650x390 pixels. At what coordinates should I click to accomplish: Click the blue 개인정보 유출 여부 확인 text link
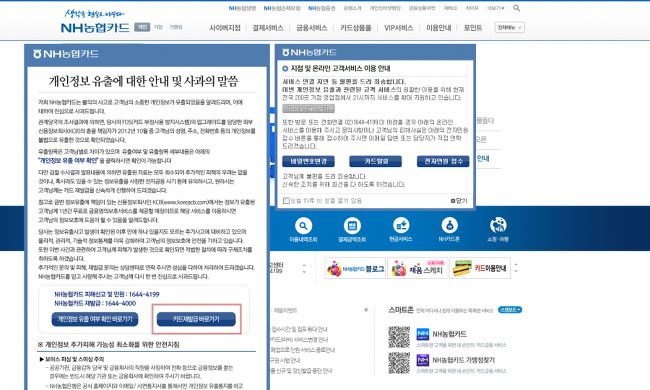pyautogui.click(x=68, y=160)
